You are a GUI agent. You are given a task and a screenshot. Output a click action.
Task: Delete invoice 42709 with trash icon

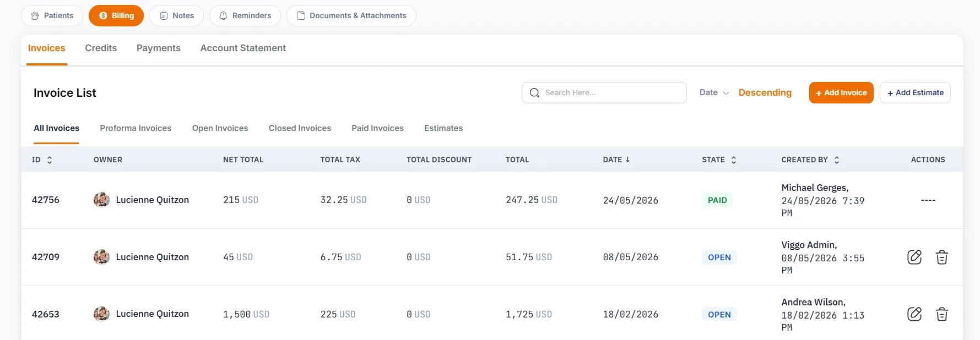pyautogui.click(x=941, y=257)
